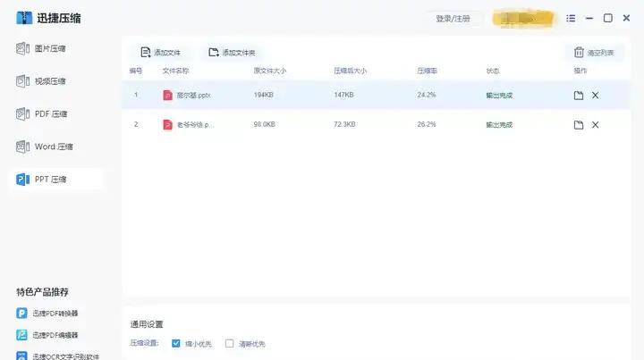Click the 添加文件夹 button
Image resolution: width=644 pixels, height=360 pixels.
click(x=232, y=53)
